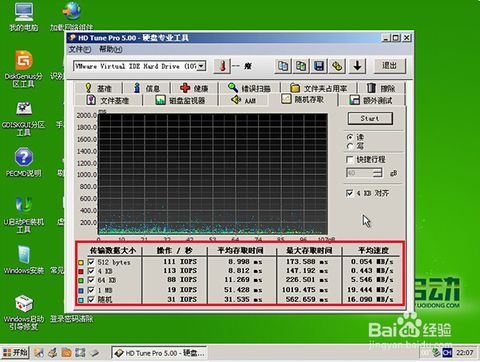This screenshot has width=480, height=362.
Task: Open 我的电脑 desktop icon
Action: [24, 17]
